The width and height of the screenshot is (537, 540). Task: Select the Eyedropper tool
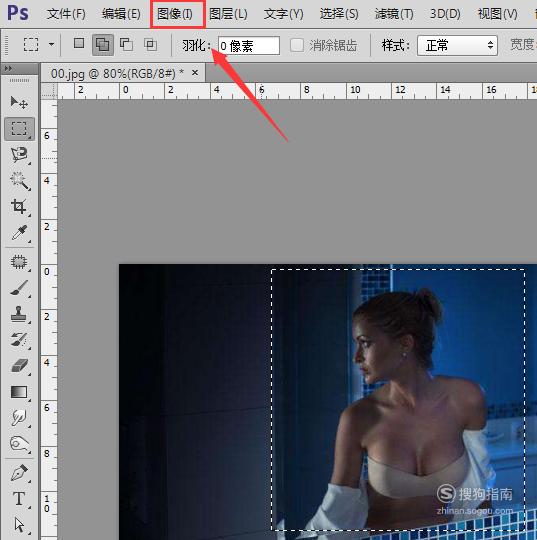tap(19, 233)
